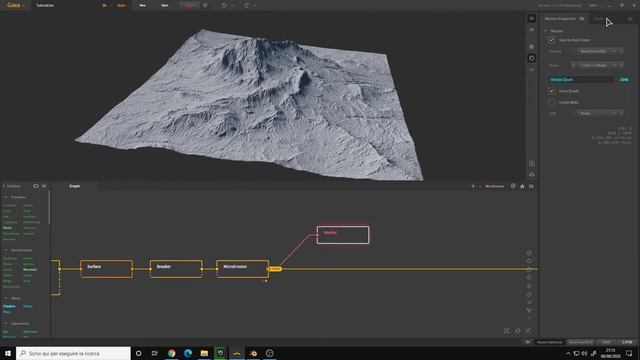
Task: Click the red-outlined button beside Open
Action: point(189,5)
